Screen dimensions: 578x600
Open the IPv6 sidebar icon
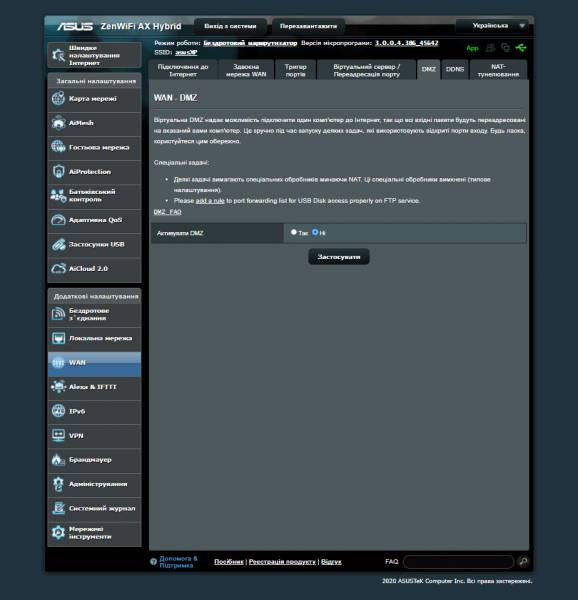[58, 411]
